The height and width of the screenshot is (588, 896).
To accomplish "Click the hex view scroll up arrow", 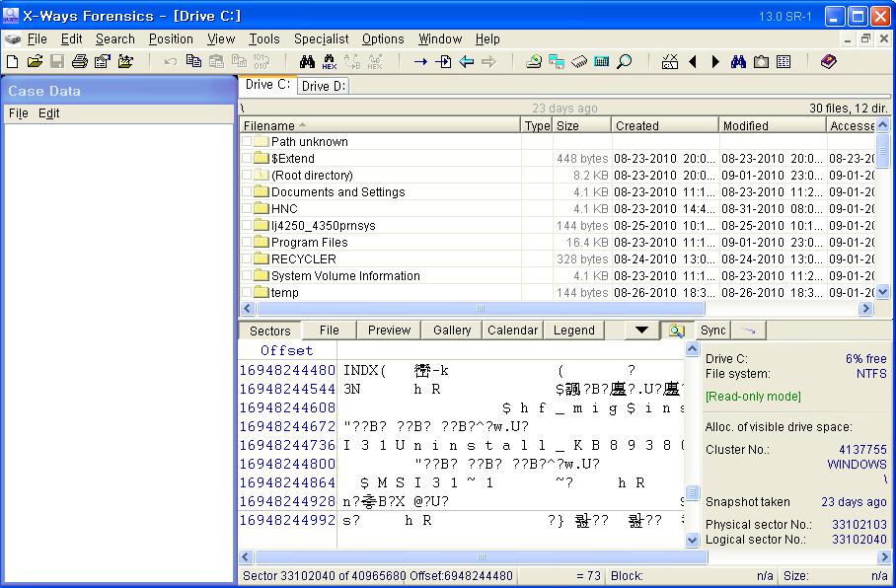I will pos(692,349).
